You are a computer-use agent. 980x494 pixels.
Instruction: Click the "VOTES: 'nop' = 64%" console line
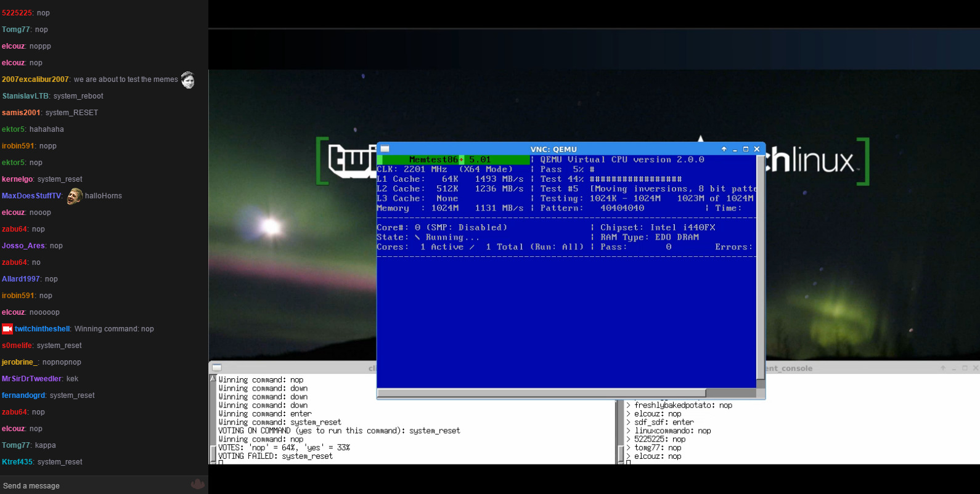[284, 448]
